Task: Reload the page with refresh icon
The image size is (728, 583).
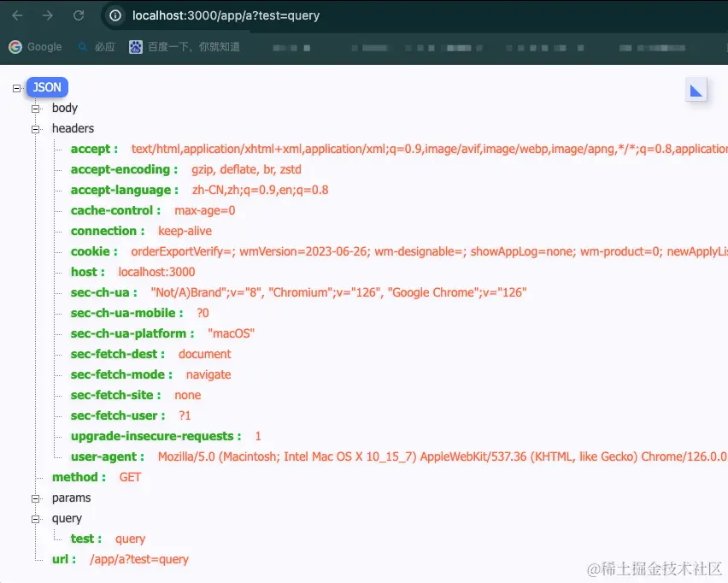Action: coord(79,15)
